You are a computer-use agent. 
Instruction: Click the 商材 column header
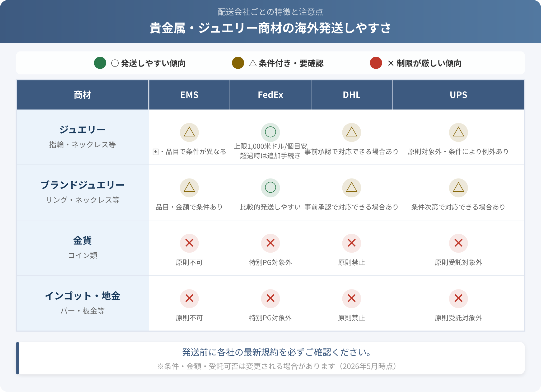pos(82,95)
